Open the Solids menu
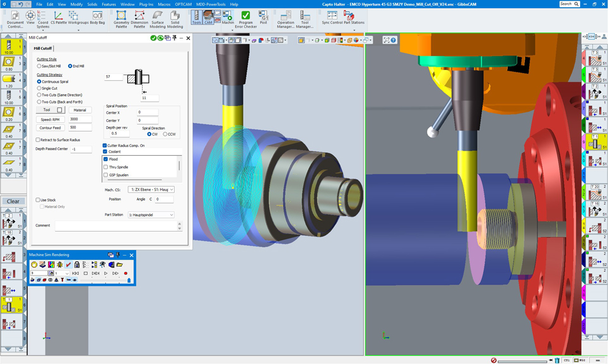Screen dimensions: 608x364 pyautogui.click(x=92, y=4)
